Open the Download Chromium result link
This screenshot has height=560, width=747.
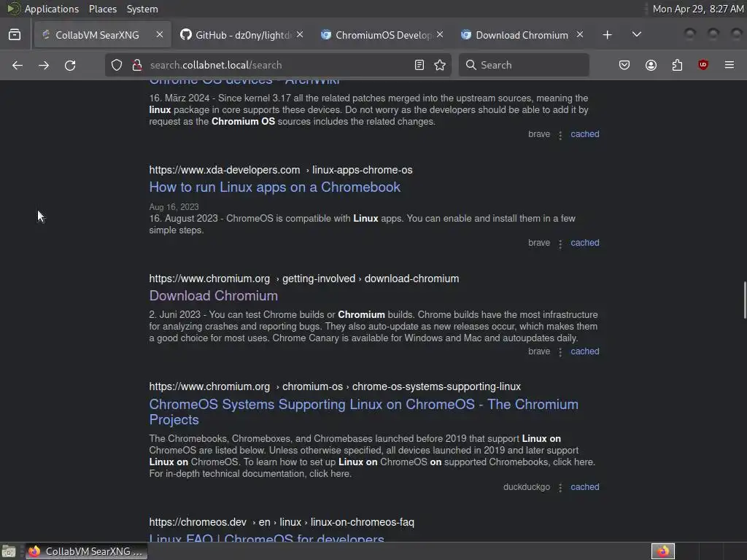214,296
